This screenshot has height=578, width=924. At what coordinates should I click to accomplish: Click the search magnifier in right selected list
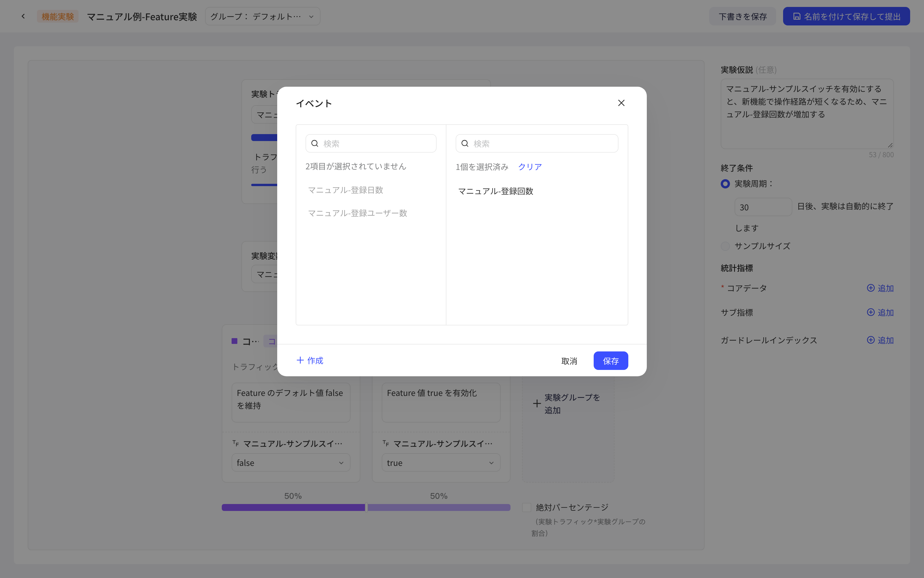coord(465,143)
